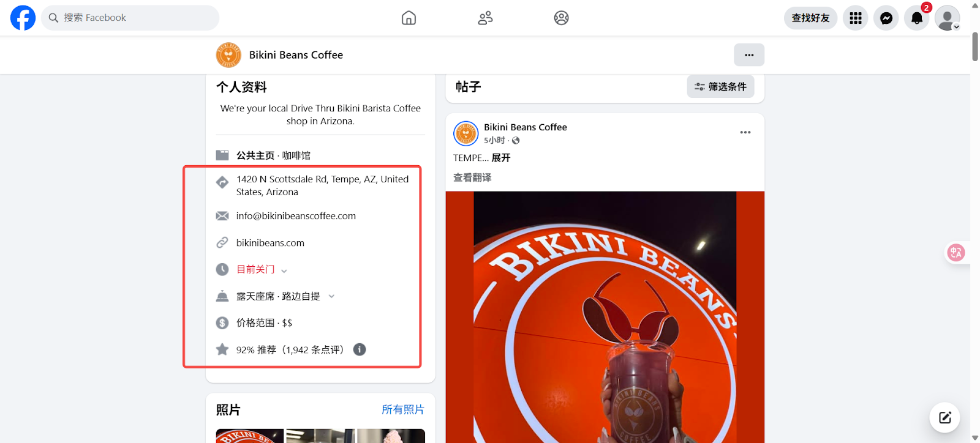The image size is (980, 443).
Task: Open the first photo thumbnail
Action: tap(250, 436)
